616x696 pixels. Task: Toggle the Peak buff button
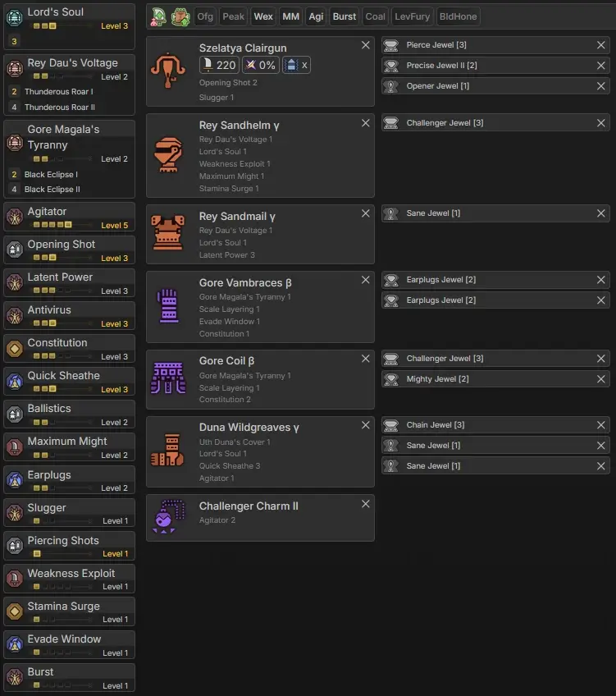pyautogui.click(x=234, y=16)
